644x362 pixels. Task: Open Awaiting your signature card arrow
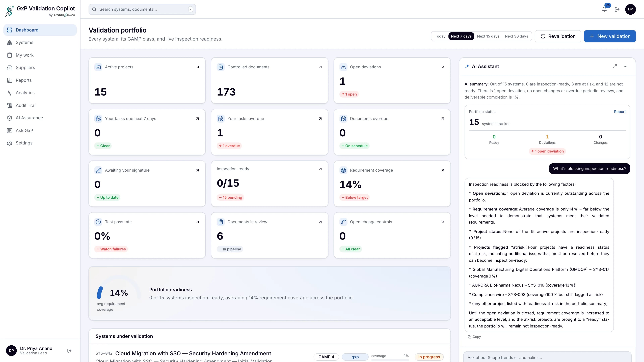(x=198, y=170)
